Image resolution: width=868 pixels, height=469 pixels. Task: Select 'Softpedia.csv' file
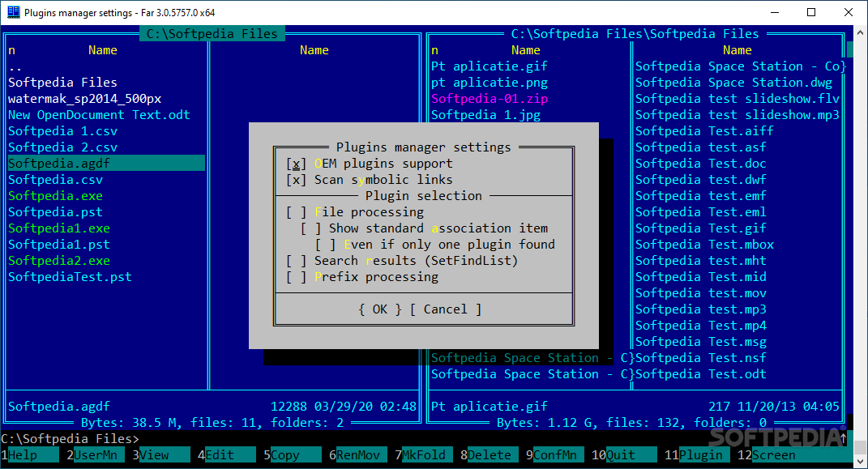55,180
